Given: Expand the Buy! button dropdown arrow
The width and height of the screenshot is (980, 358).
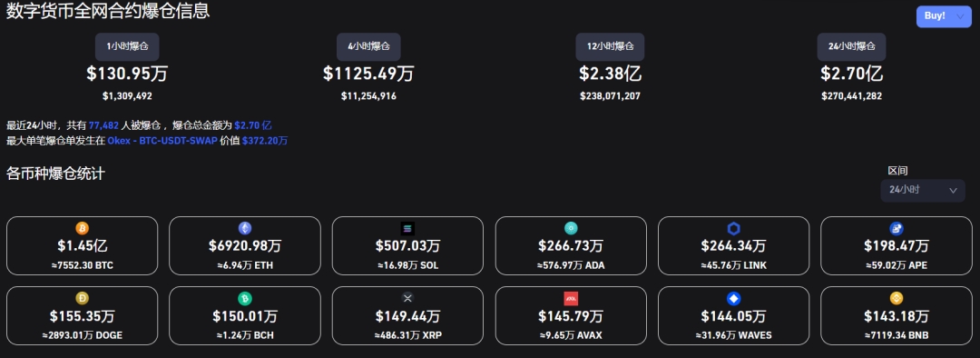Looking at the screenshot, I should [x=960, y=17].
